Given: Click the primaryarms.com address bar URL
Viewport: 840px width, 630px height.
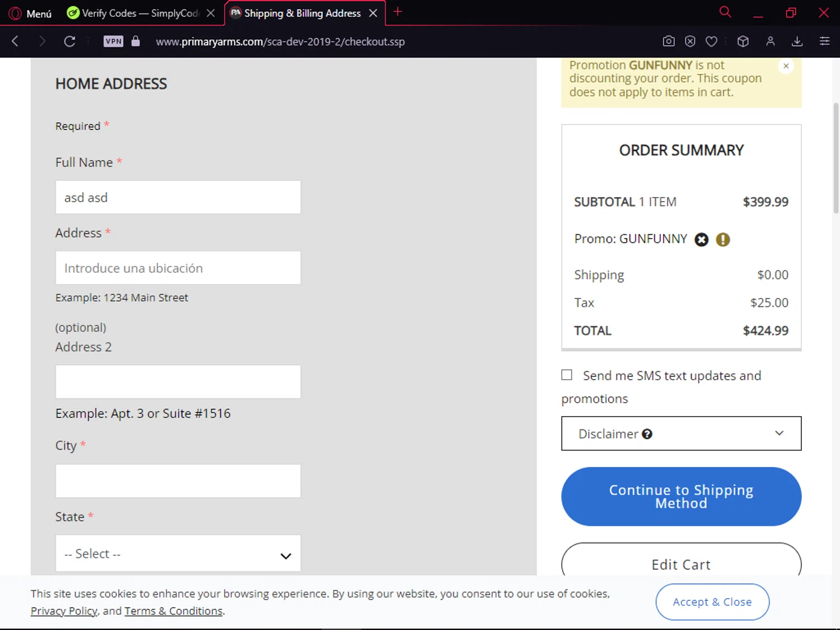Looking at the screenshot, I should 280,41.
